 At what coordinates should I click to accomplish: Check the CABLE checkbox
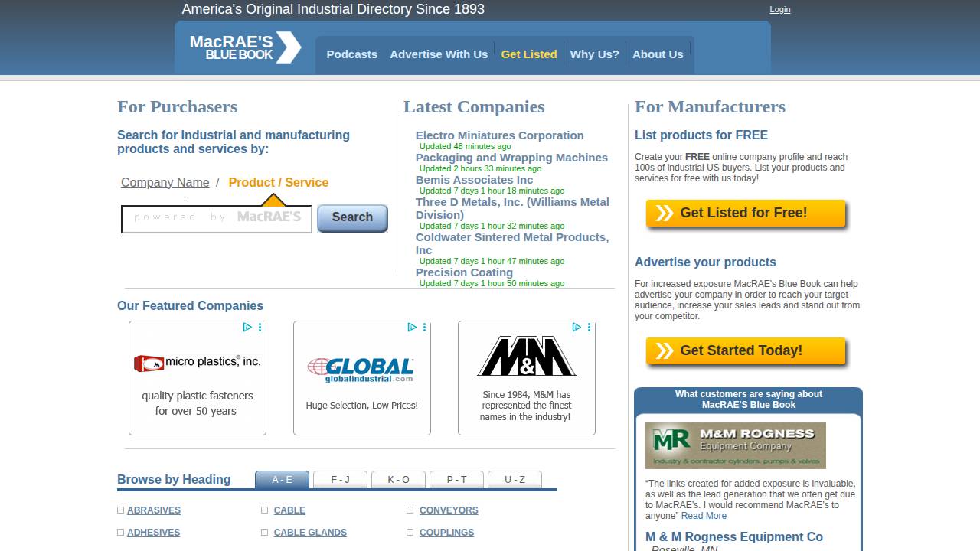(x=263, y=510)
